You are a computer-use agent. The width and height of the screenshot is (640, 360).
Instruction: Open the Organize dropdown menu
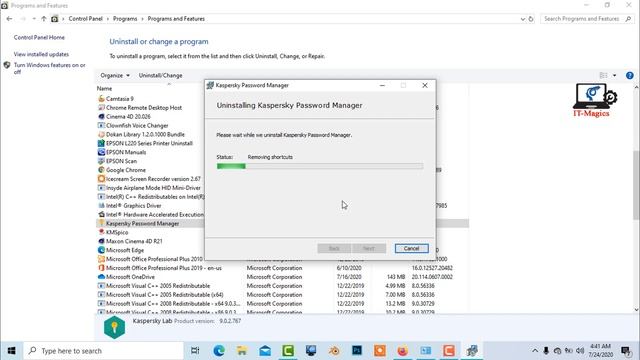[115, 76]
